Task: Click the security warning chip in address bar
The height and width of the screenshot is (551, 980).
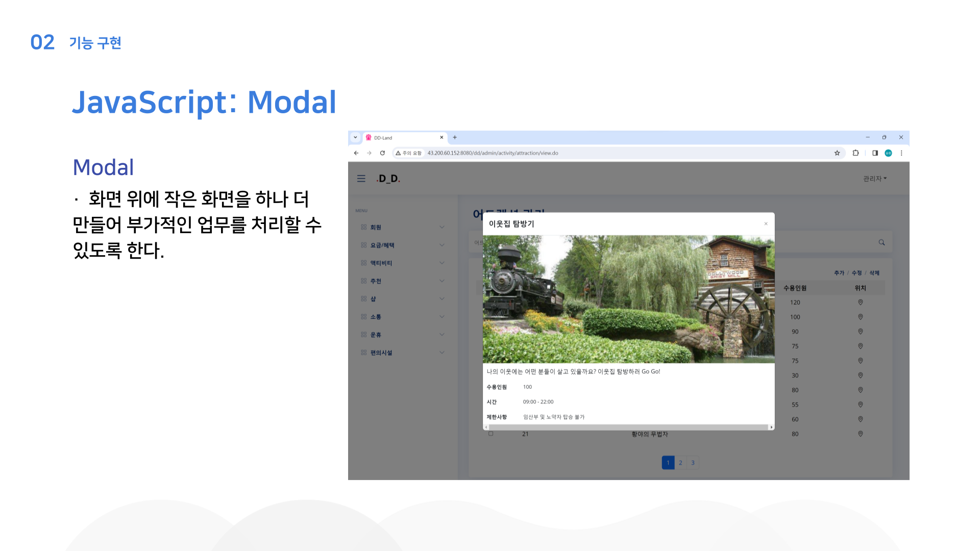Action: point(409,153)
